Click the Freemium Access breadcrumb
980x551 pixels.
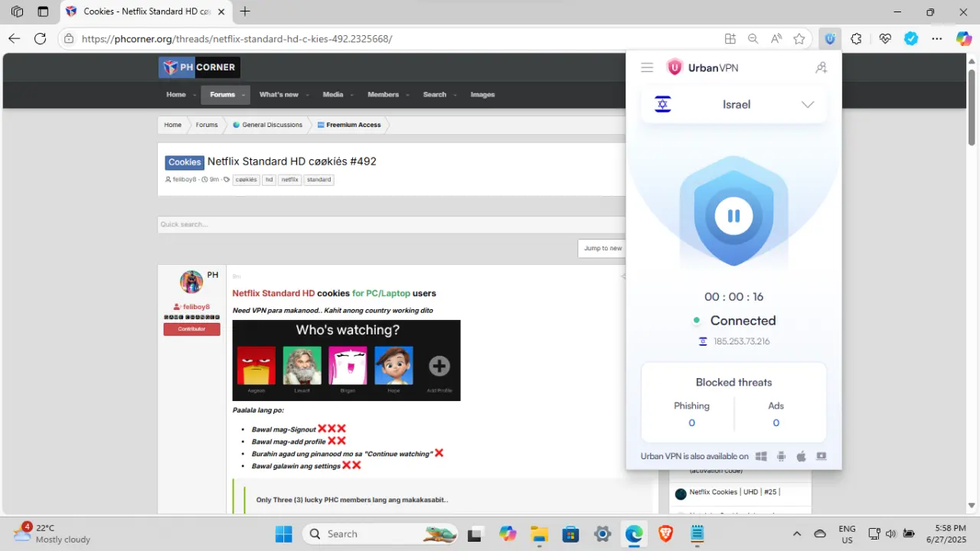click(x=348, y=125)
